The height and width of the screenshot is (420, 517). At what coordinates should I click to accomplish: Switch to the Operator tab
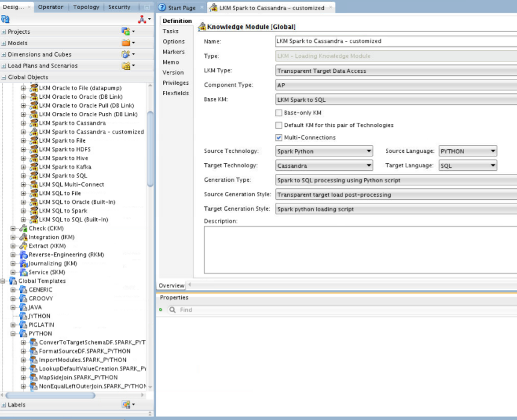pos(51,7)
